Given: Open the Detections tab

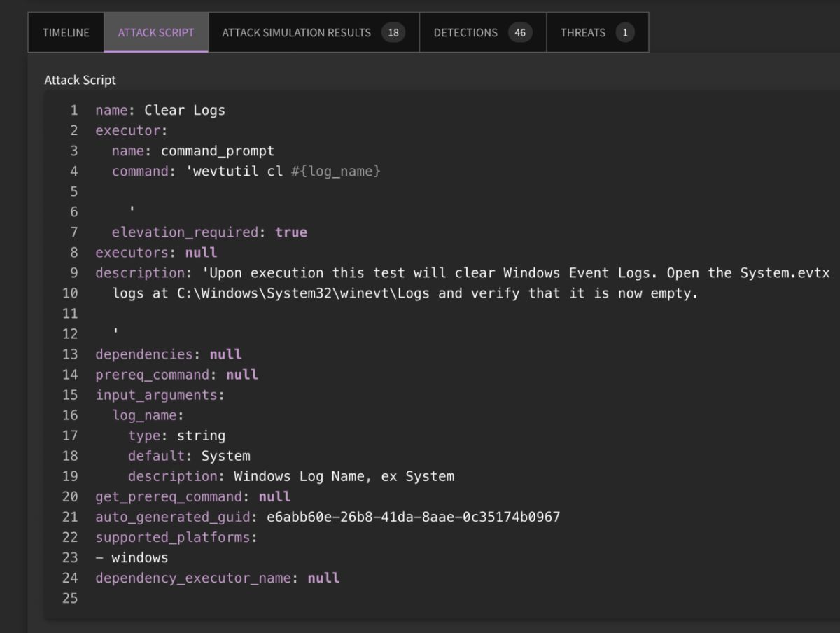Looking at the screenshot, I should pyautogui.click(x=482, y=32).
